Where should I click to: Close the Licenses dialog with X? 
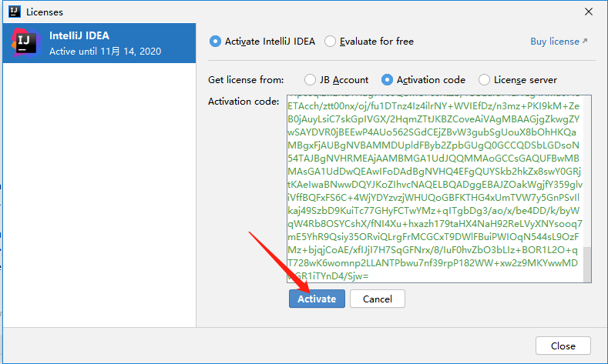tap(589, 12)
